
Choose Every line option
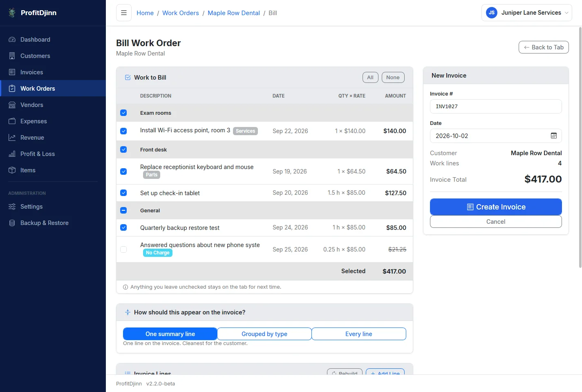coord(359,334)
